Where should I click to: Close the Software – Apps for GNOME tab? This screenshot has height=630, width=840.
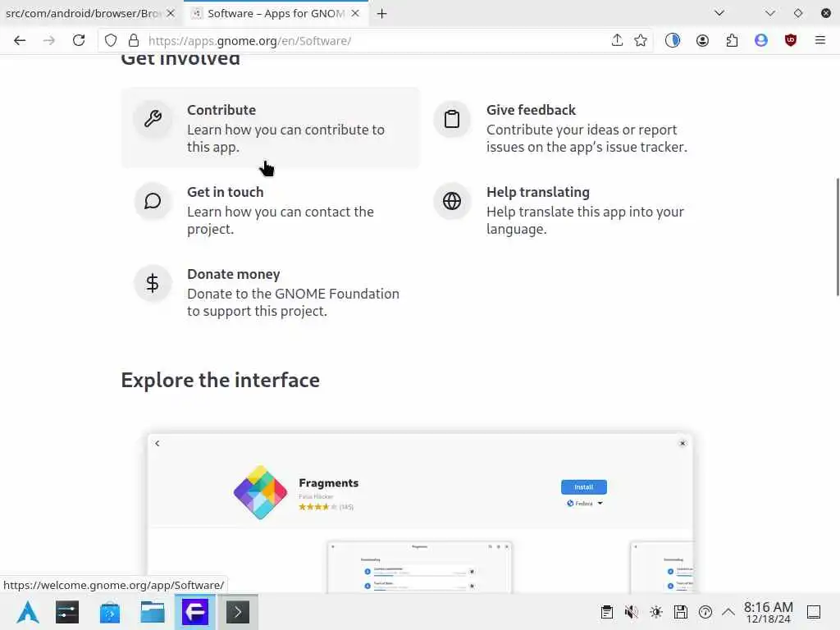pos(355,13)
